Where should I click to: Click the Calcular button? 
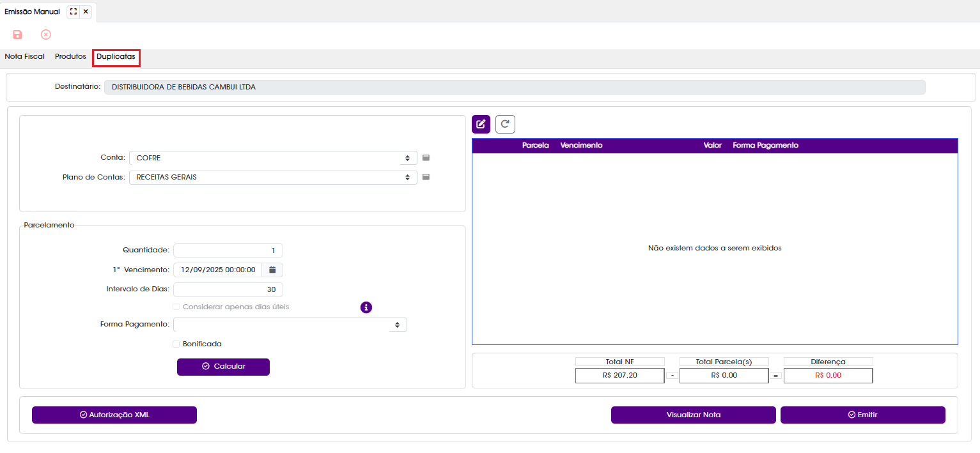[223, 367]
